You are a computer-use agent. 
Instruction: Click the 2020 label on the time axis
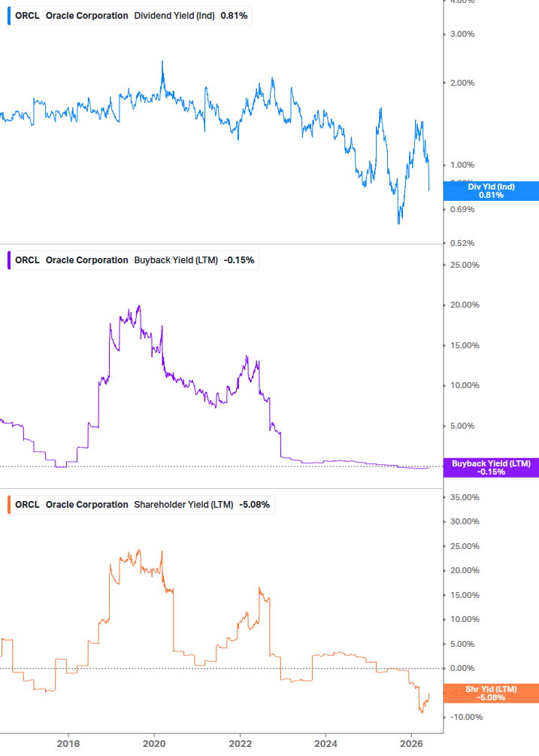[154, 743]
